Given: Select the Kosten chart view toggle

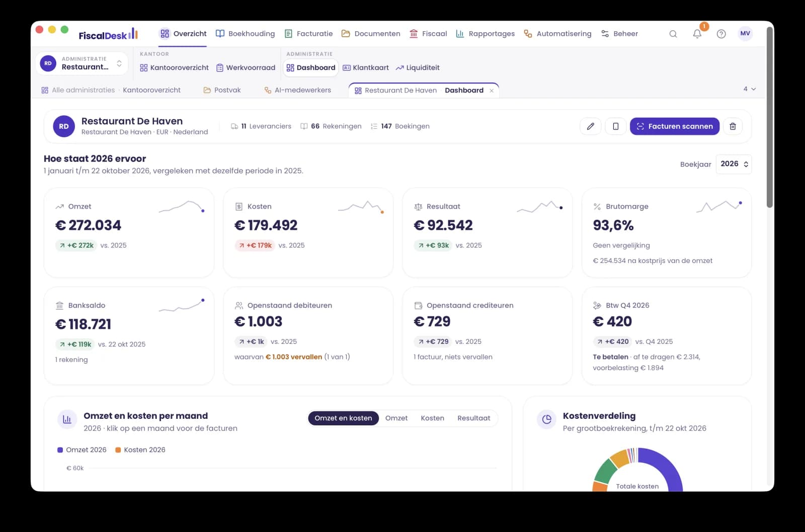Looking at the screenshot, I should coord(433,418).
